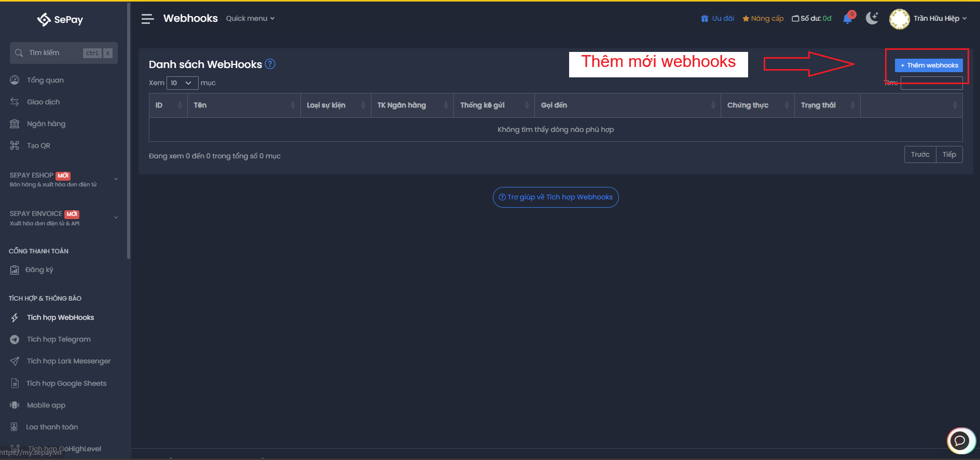The width and height of the screenshot is (980, 460).
Task: Click the help icon beside Danh sách WebHooks
Action: [x=270, y=64]
